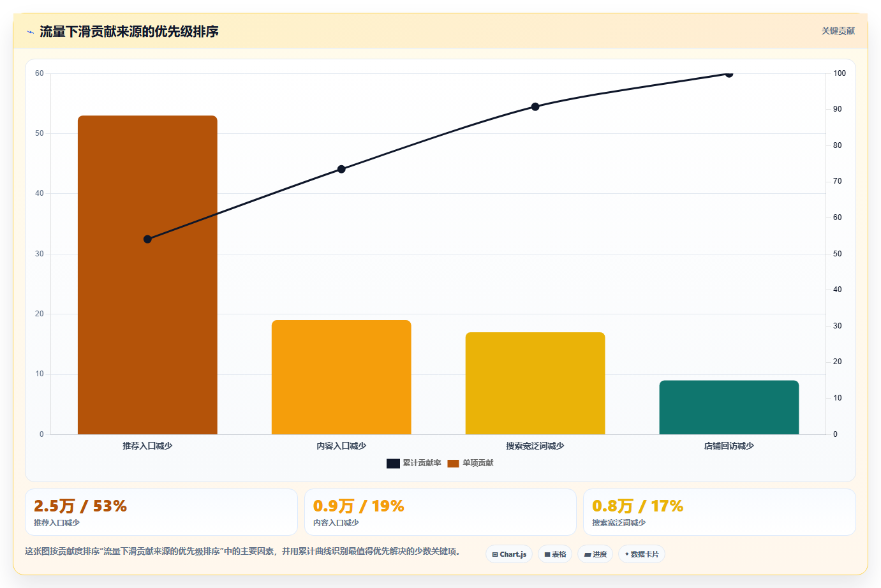The height and width of the screenshot is (588, 881).
Task: Select the 推荐入口减少 bar
Action: tap(147, 275)
